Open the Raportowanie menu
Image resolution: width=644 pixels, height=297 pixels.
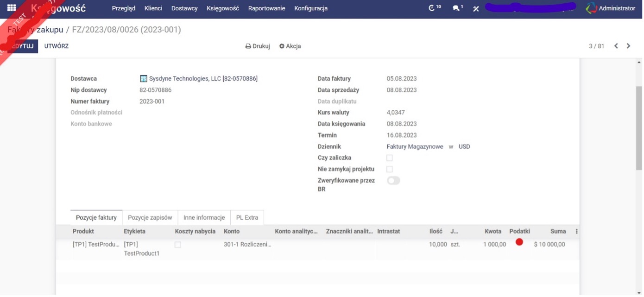point(267,8)
